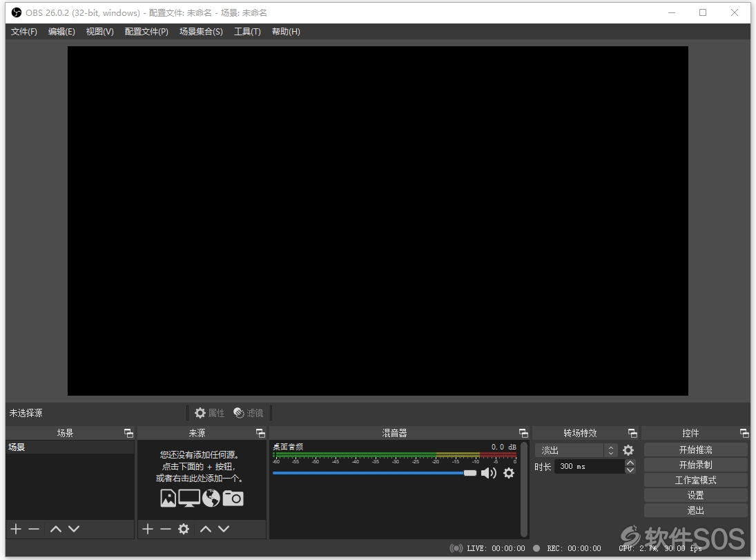This screenshot has width=756, height=560.
Task: Click the 退出 exit button
Action: pyautogui.click(x=695, y=510)
